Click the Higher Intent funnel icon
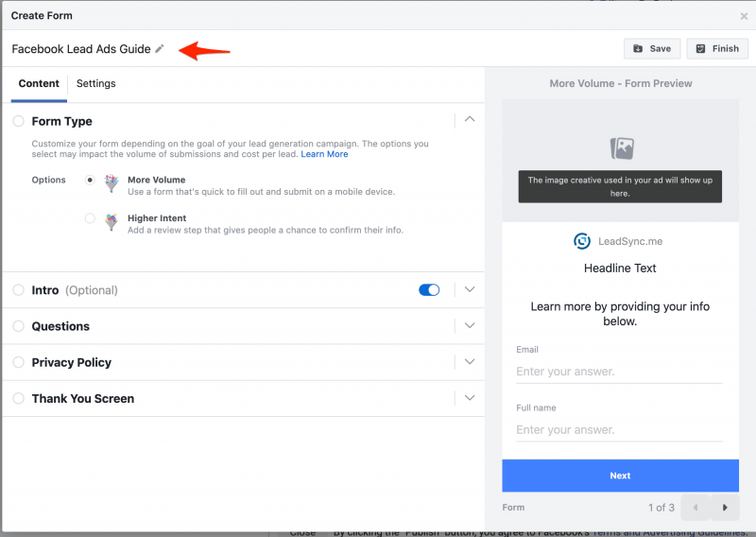This screenshot has height=537, width=756. coord(112,222)
